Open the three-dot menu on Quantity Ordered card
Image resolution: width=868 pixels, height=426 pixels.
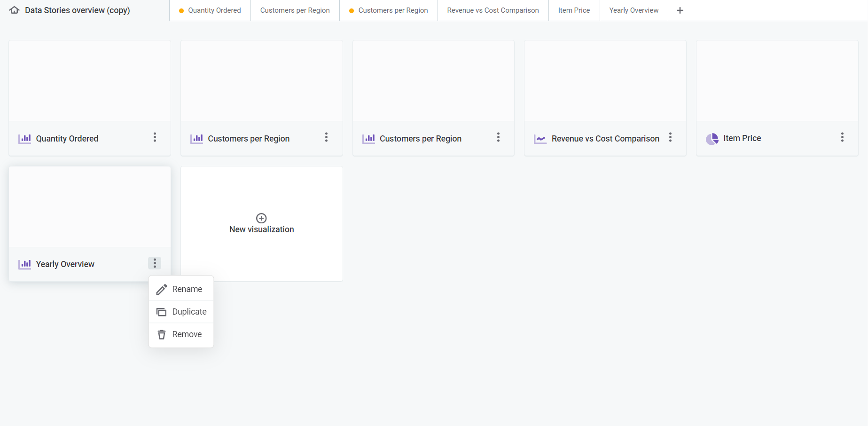(155, 137)
